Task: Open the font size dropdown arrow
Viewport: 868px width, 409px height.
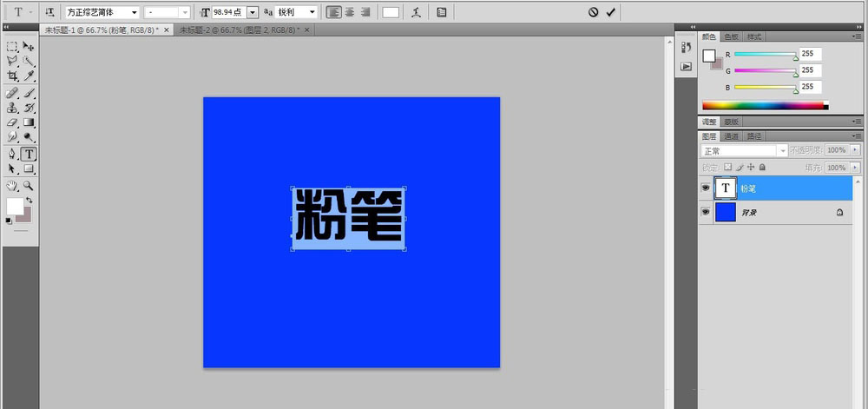Action: tap(253, 12)
